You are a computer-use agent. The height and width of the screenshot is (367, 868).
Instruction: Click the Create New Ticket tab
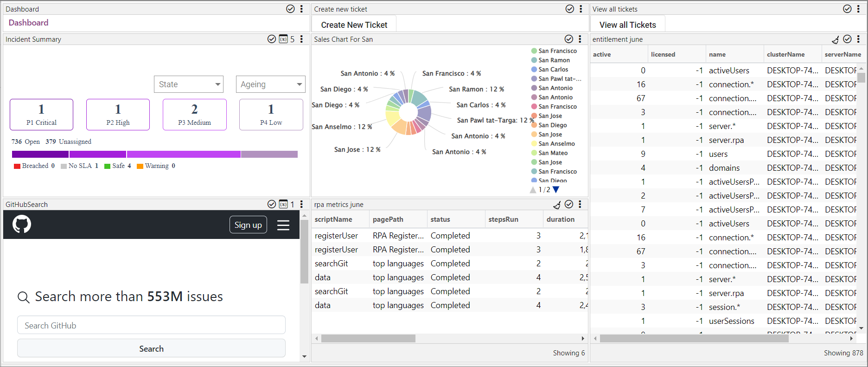click(x=354, y=25)
